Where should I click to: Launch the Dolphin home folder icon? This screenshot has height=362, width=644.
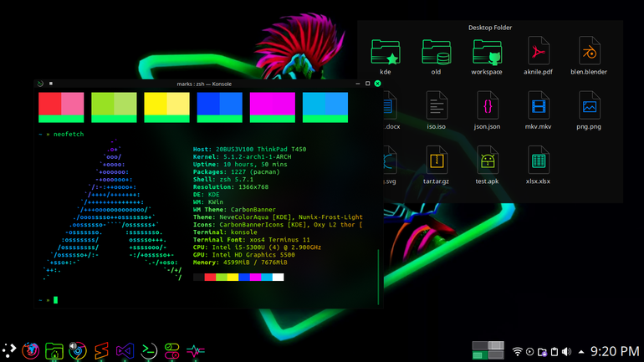(54, 351)
